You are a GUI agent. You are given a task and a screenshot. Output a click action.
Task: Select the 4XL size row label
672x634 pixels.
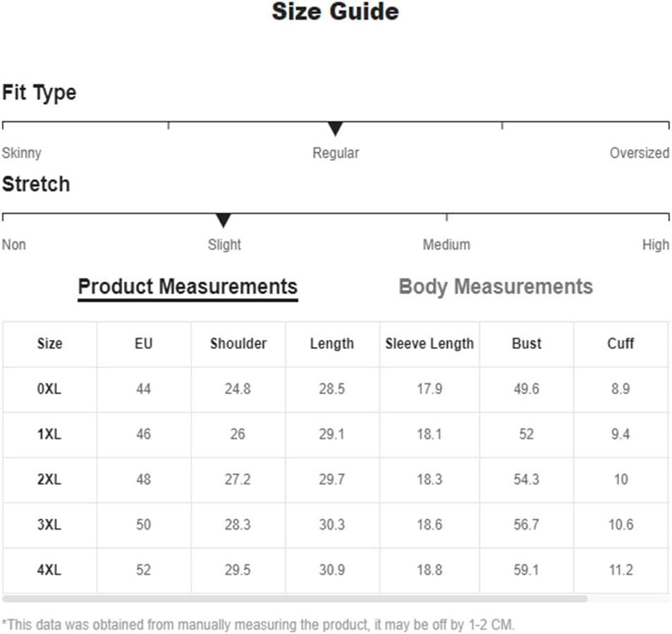tap(49, 570)
